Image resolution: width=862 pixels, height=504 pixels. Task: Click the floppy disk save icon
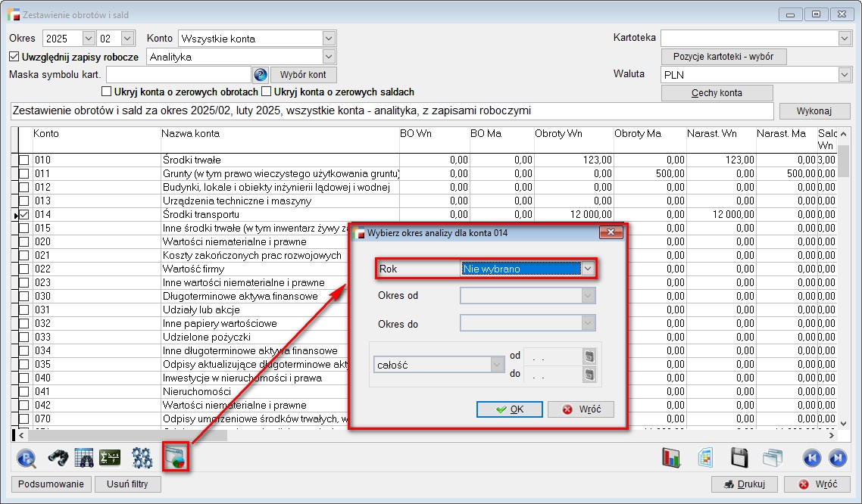point(739,458)
